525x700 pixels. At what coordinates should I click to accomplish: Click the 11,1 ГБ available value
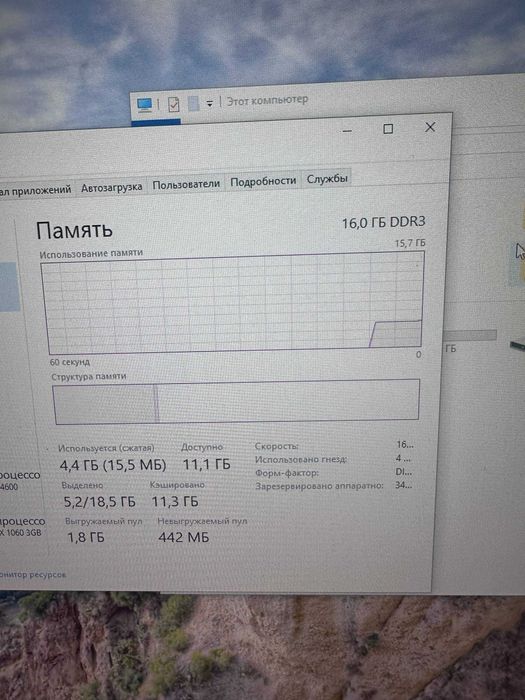[207, 465]
